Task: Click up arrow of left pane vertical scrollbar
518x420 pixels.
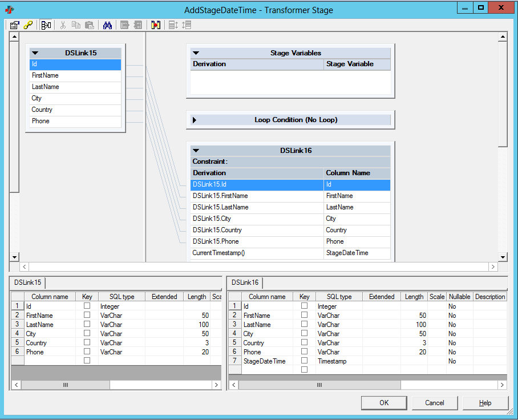Action: click(x=14, y=37)
